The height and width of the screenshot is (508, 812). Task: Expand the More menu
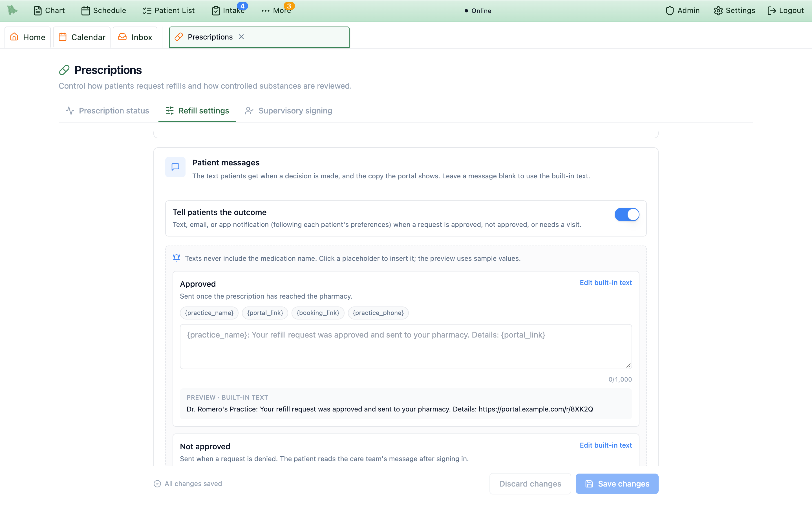point(276,10)
